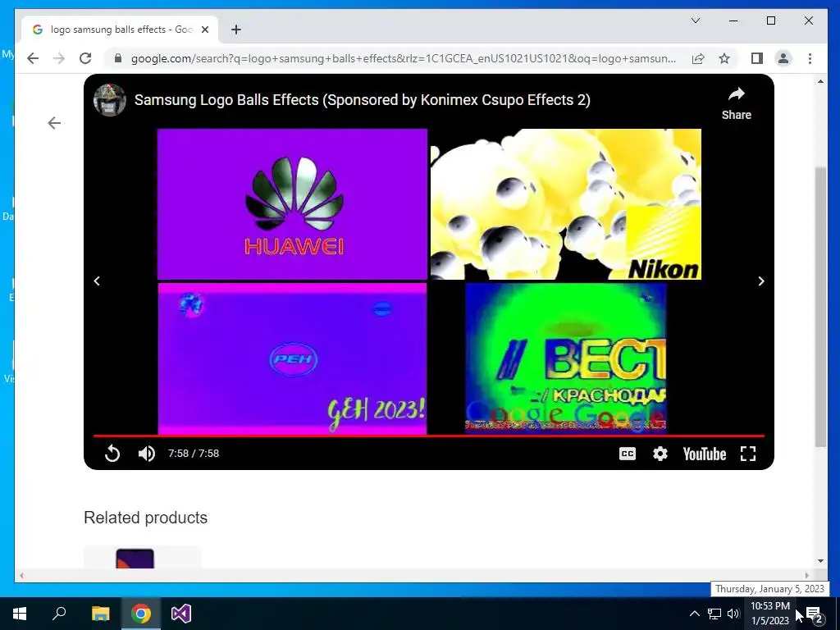Share the video using the Share arrow
This screenshot has height=630, width=840.
(x=737, y=104)
